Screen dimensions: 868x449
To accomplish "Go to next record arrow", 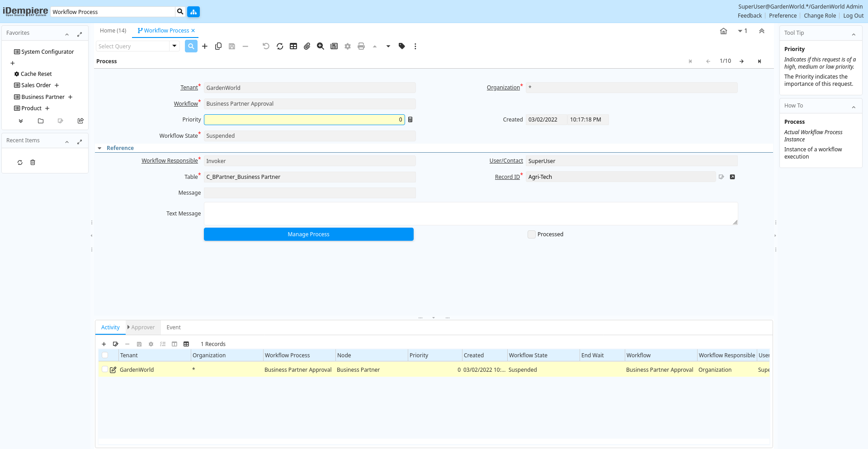I will pos(741,61).
